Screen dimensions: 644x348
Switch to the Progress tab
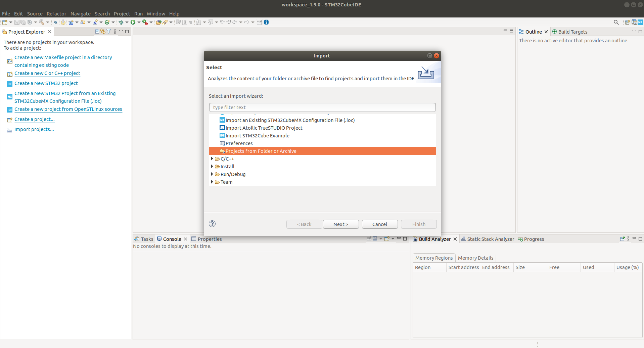[531, 239]
